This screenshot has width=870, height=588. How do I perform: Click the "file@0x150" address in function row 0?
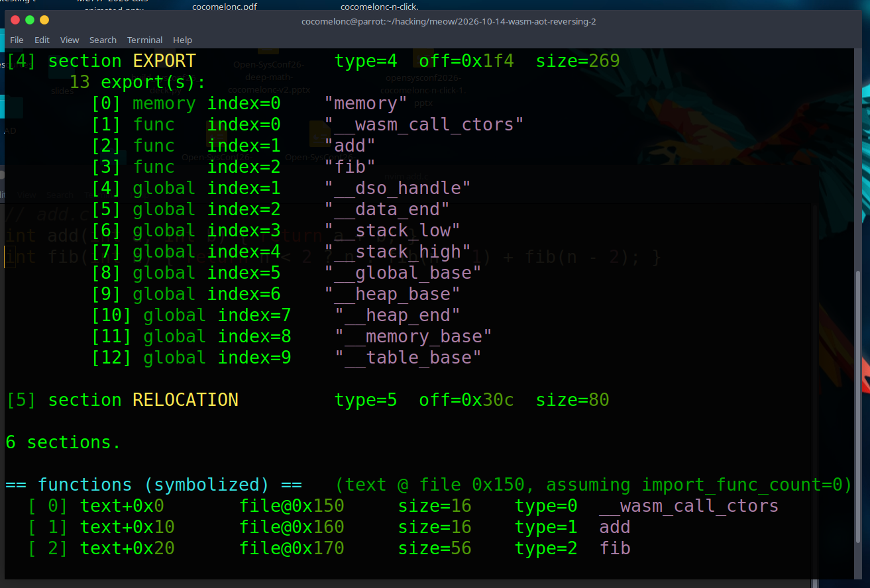click(292, 506)
